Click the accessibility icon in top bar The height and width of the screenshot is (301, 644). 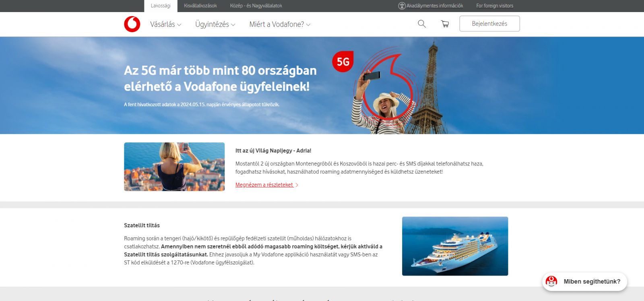402,6
